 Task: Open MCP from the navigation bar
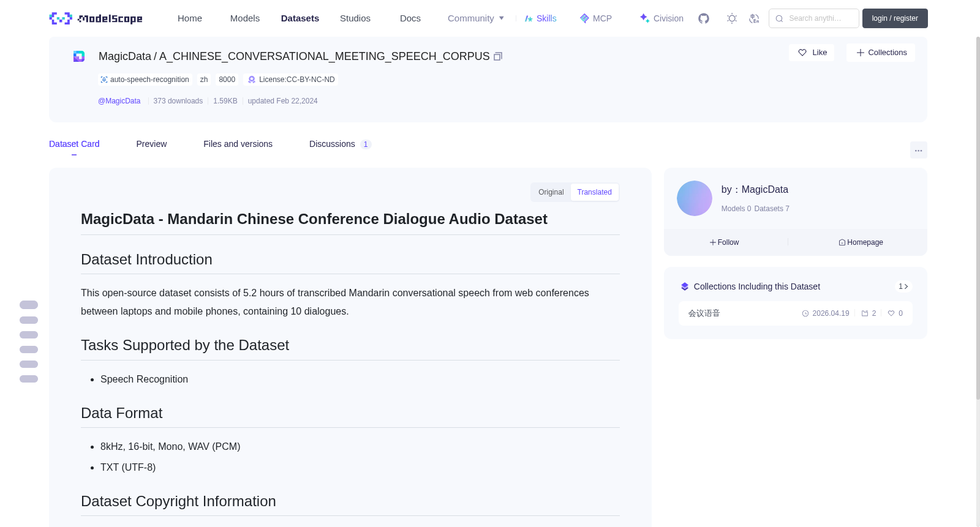(x=595, y=18)
